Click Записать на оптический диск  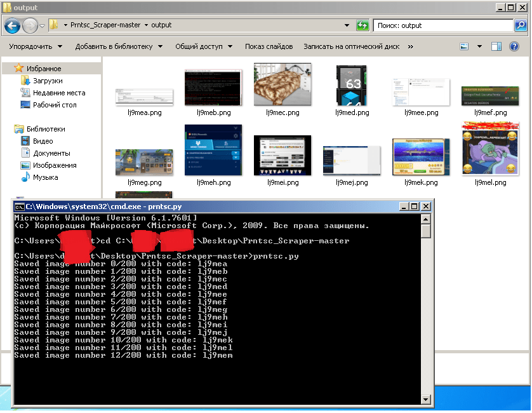pos(351,46)
